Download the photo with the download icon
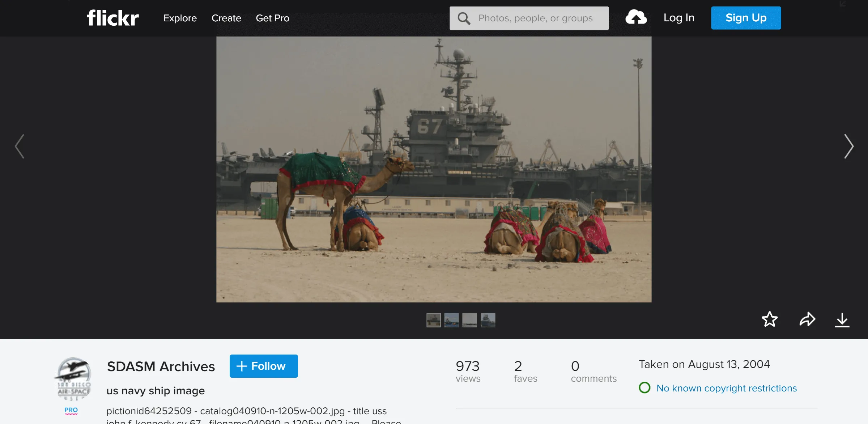Viewport: 868px width, 424px height. pos(842,320)
